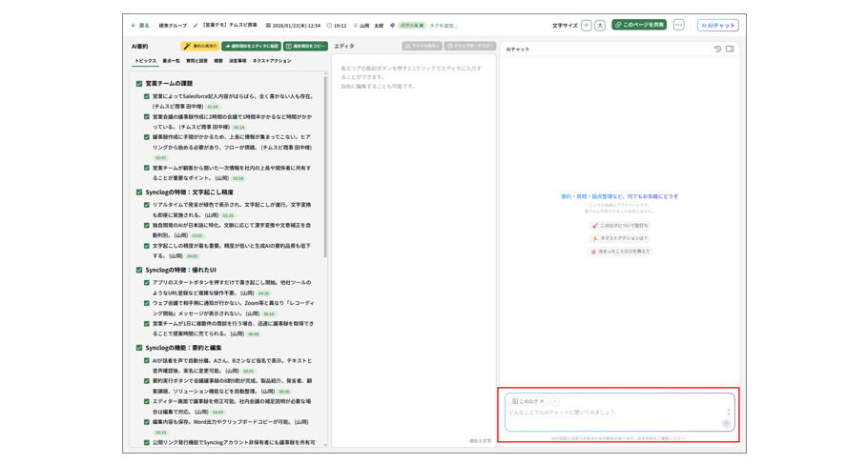Share this page with the green share button
868x465 pixels.
(x=639, y=25)
